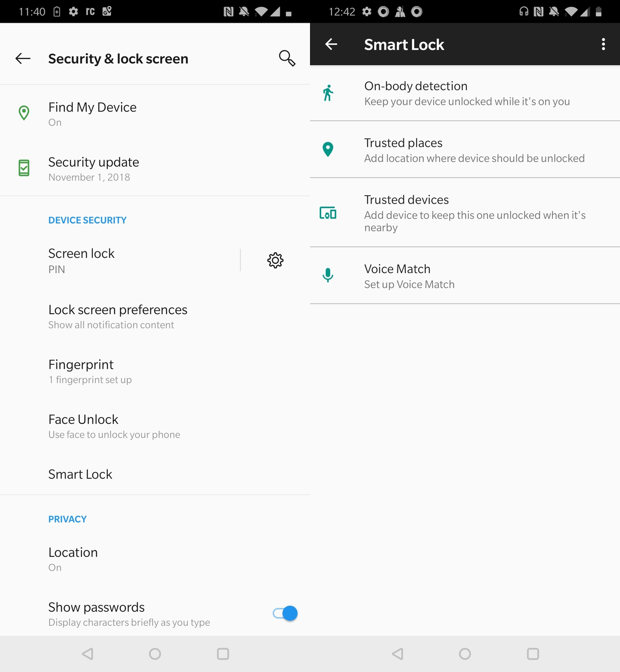Tap right screen Recents square button
620x672 pixels.
533,653
